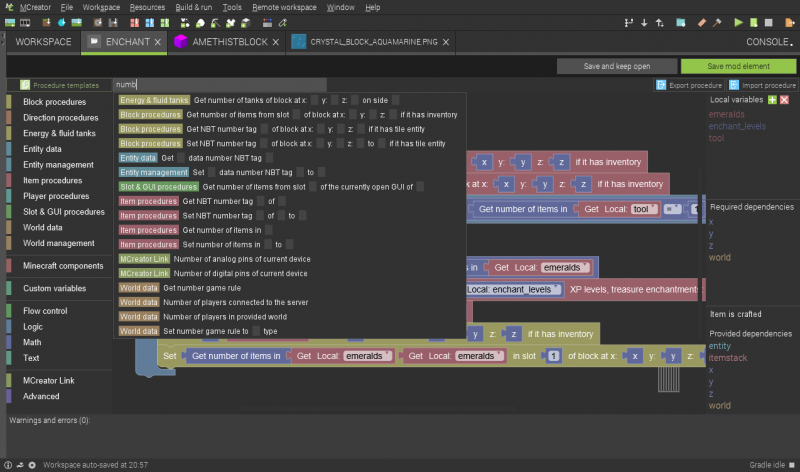Click the slot number 1 field in bottom Set row
Screen dimensions: 800x472
[x=553, y=356]
